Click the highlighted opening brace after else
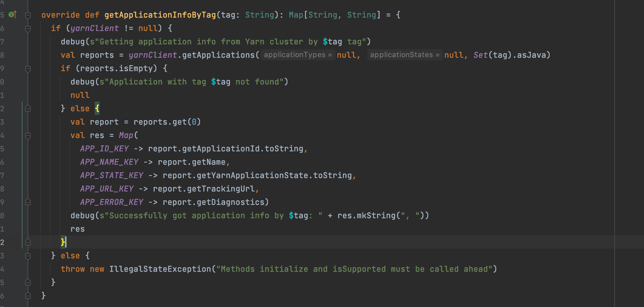The width and height of the screenshot is (644, 307). point(97,109)
